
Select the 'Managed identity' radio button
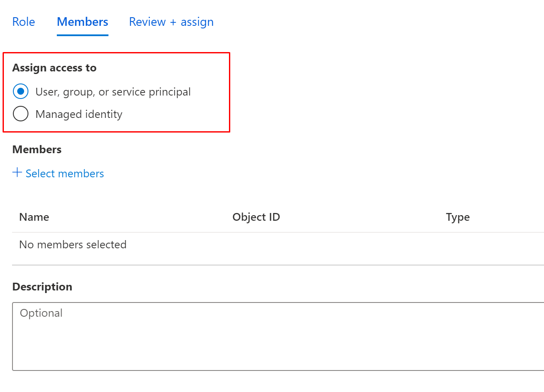(x=21, y=114)
